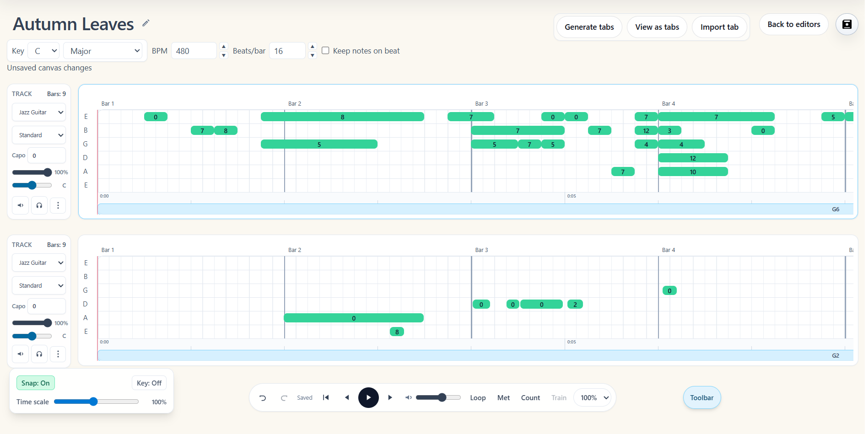Image resolution: width=868 pixels, height=434 pixels.
Task: Toggle the Count in option
Action: pyautogui.click(x=530, y=398)
